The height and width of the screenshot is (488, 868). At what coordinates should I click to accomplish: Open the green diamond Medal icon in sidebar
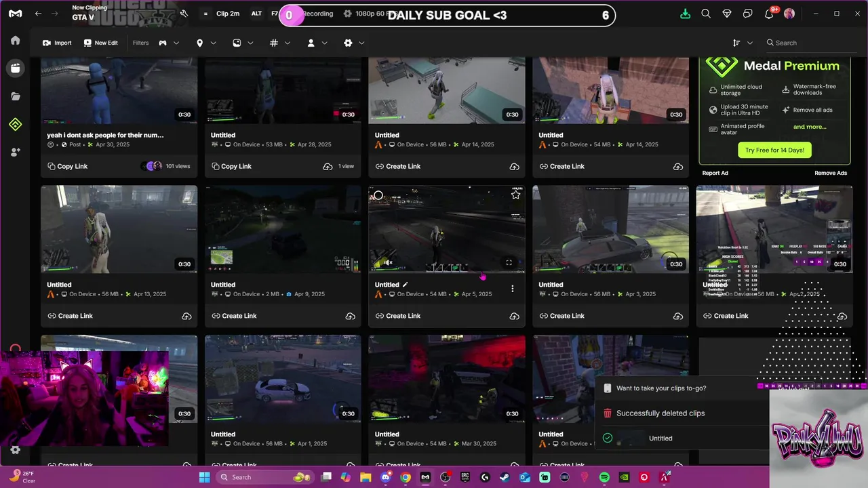[15, 124]
